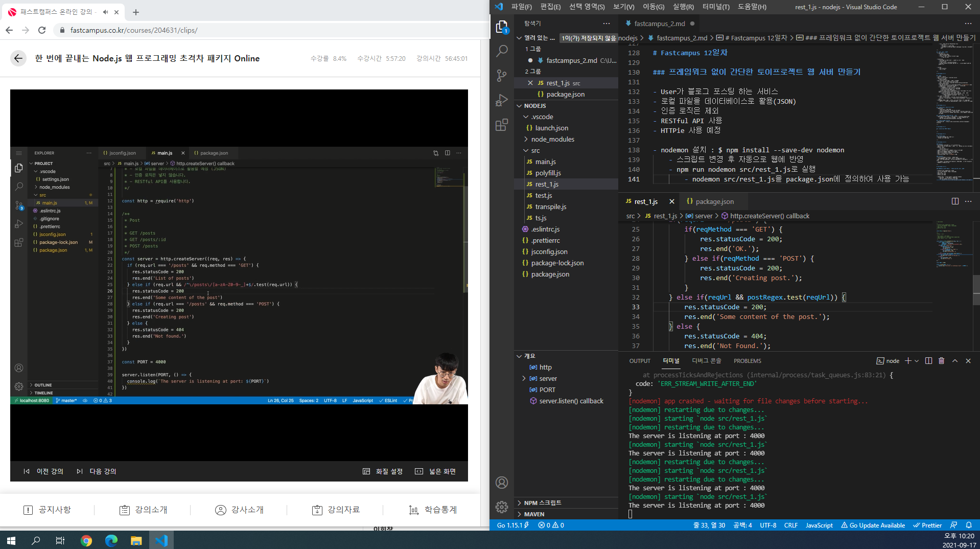Open Run and Debug view in VS Code
Viewport: 980px width, 549px height.
502,100
